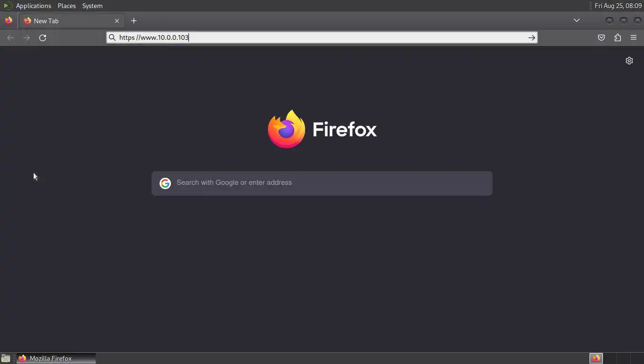Focus the URL address bar
The width and height of the screenshot is (644, 364).
click(x=322, y=37)
